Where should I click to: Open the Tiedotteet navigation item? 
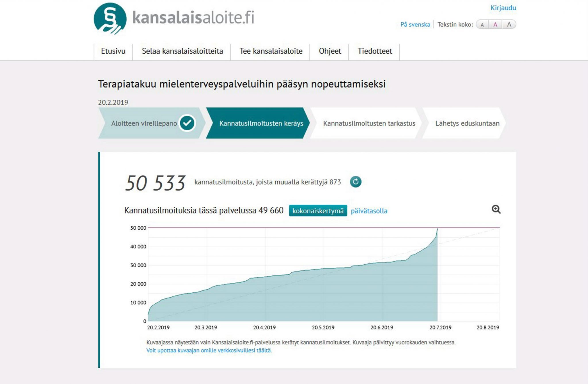coord(375,51)
